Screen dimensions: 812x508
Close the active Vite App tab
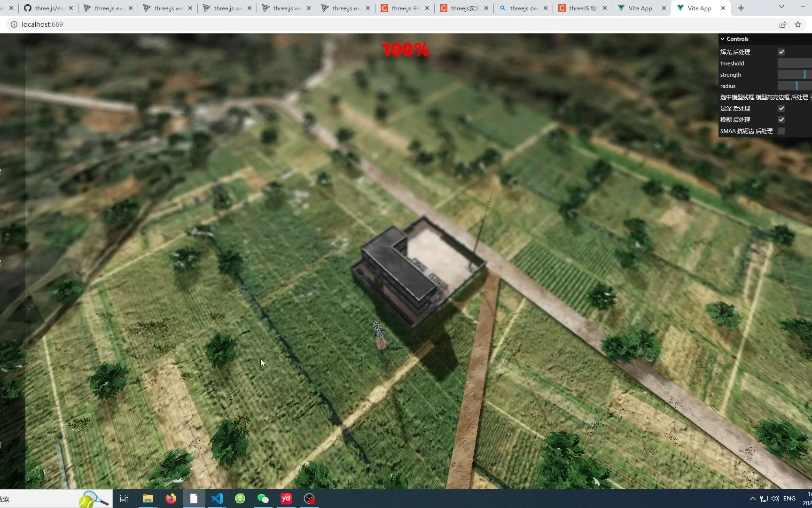coord(723,8)
